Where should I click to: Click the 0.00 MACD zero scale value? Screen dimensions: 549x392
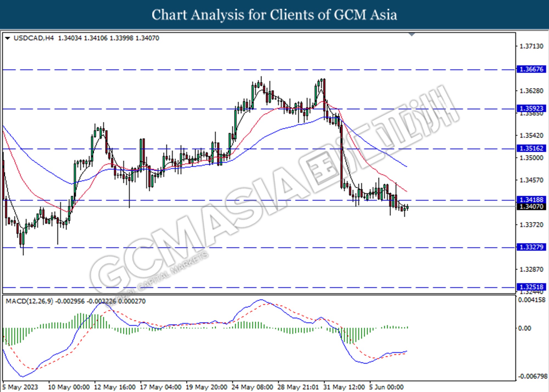point(525,328)
